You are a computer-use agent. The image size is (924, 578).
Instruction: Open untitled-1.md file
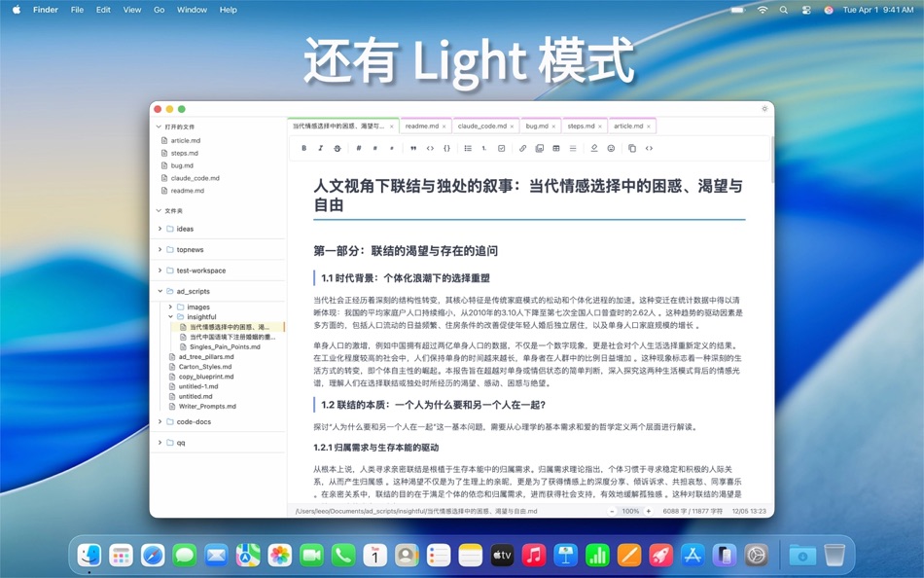point(198,386)
